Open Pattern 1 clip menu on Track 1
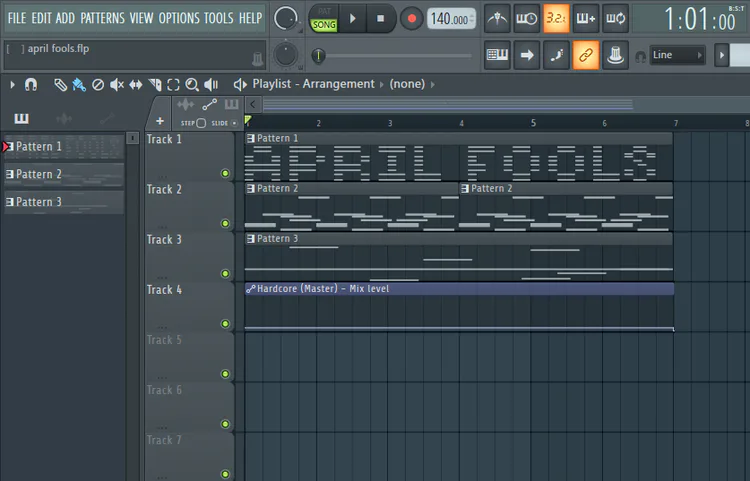750x481 pixels. [251, 138]
